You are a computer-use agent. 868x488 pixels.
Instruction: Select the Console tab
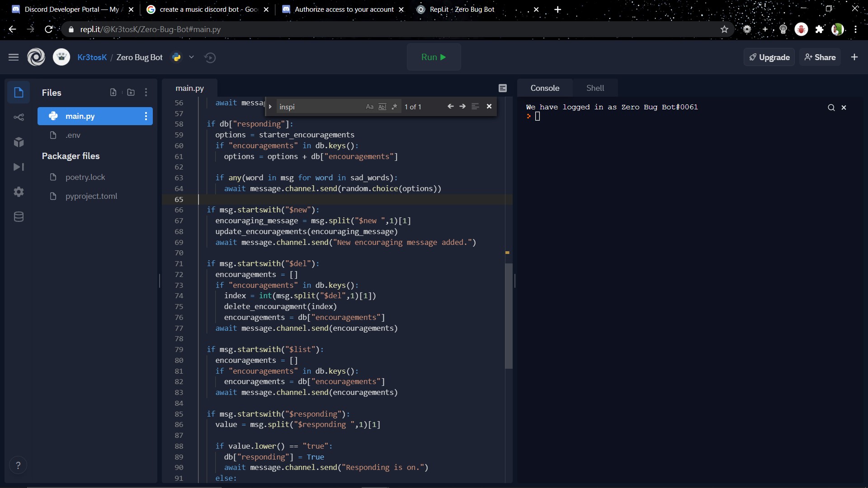tap(544, 88)
